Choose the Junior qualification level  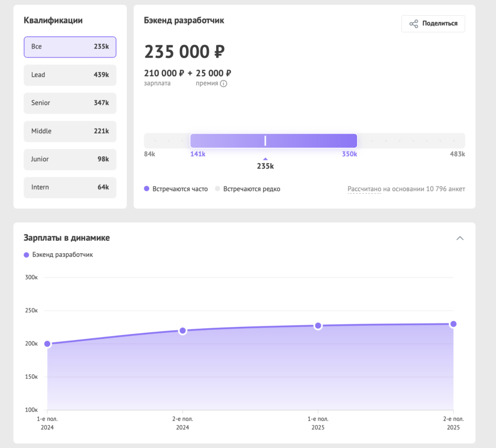point(70,159)
